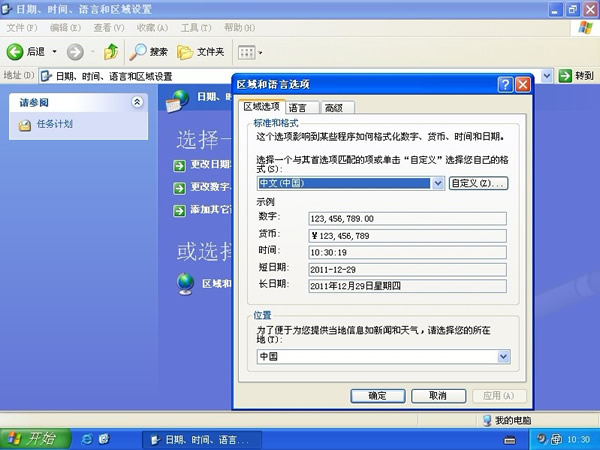Click the 应用(A) Apply button
The height and width of the screenshot is (450, 600).
[x=499, y=396]
